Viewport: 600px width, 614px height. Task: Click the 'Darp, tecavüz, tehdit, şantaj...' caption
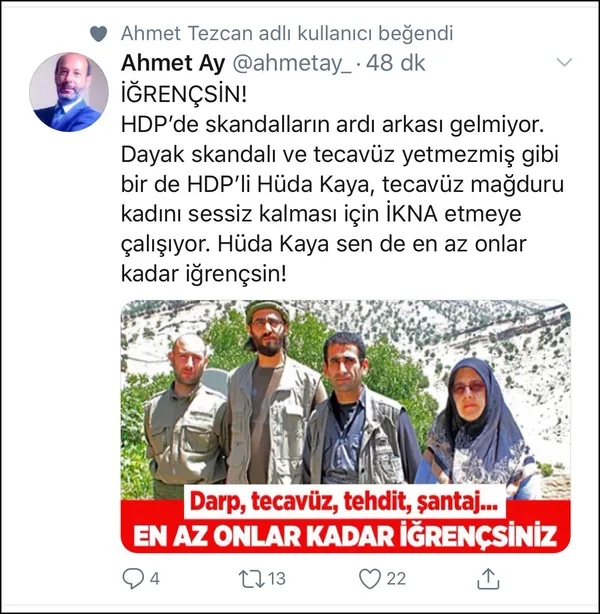click(344, 502)
